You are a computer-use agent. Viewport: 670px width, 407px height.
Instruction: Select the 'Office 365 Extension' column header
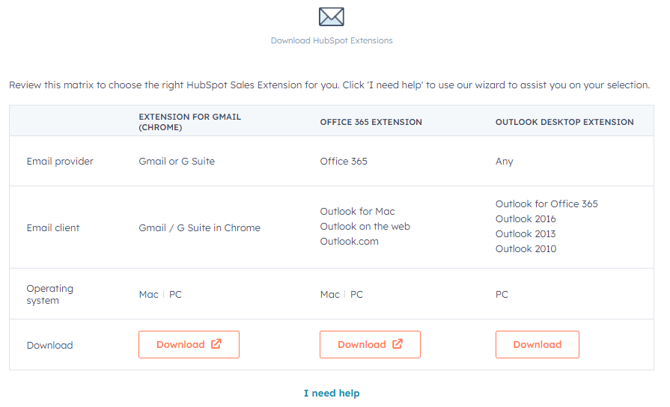(371, 122)
